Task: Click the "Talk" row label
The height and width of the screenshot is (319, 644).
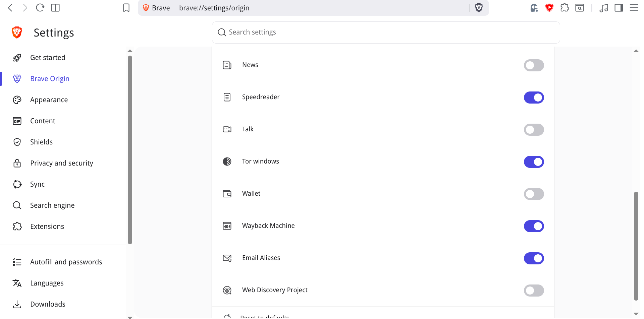Action: pyautogui.click(x=248, y=129)
